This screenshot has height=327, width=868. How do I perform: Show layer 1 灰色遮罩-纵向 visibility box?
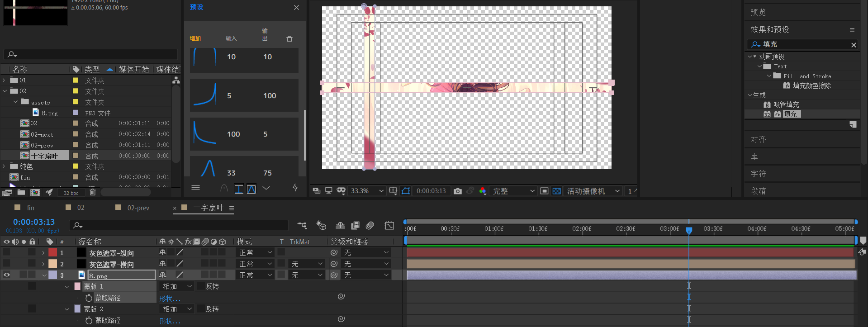(x=6, y=252)
